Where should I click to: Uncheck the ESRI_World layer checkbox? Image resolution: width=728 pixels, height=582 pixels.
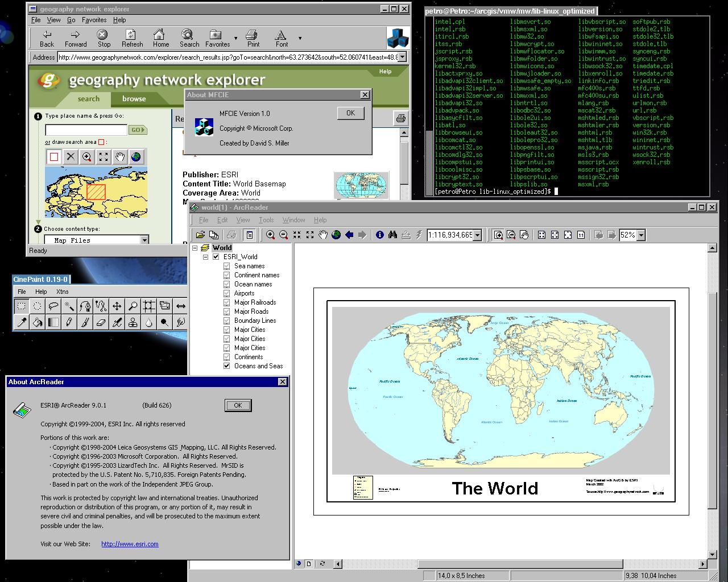[216, 257]
